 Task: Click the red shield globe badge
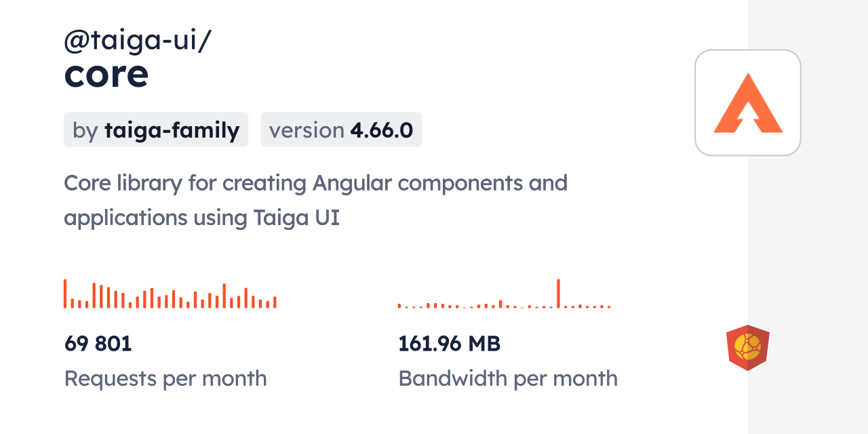tap(747, 347)
